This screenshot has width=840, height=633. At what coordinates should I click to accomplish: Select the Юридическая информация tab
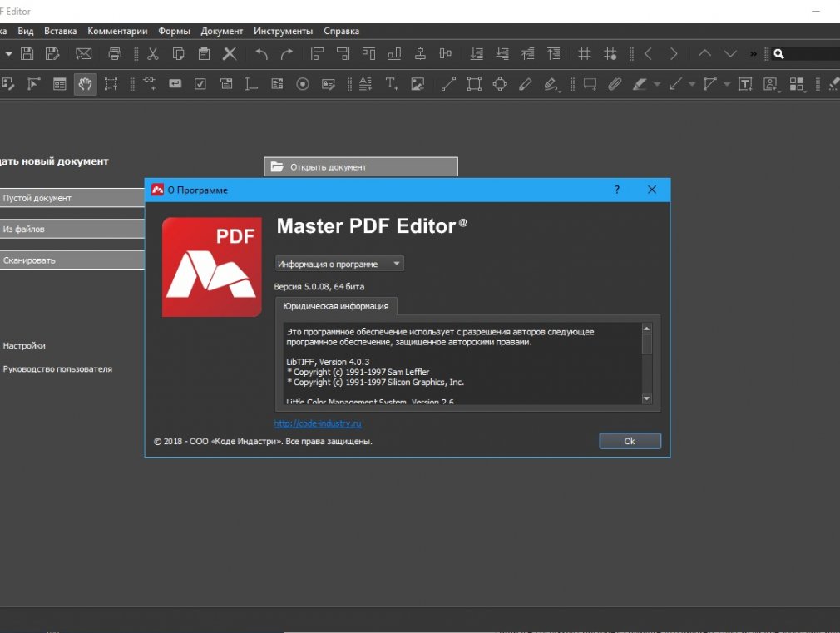(x=336, y=306)
